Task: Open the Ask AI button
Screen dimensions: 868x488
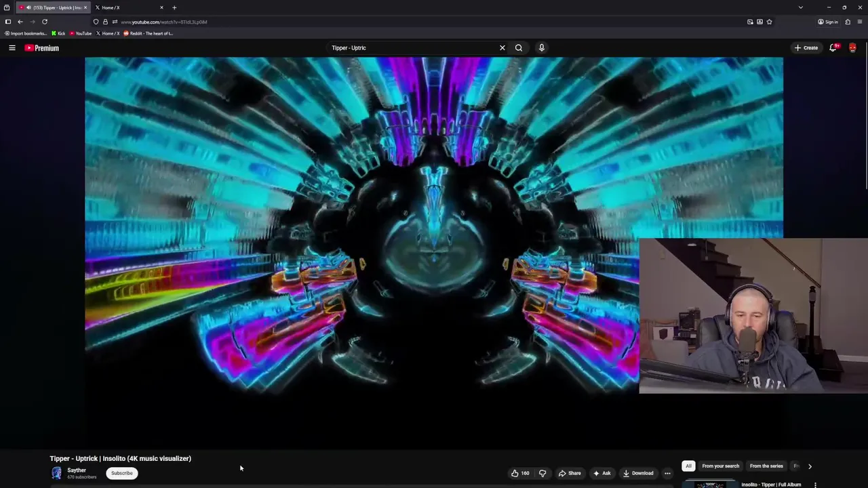Action: (x=601, y=473)
